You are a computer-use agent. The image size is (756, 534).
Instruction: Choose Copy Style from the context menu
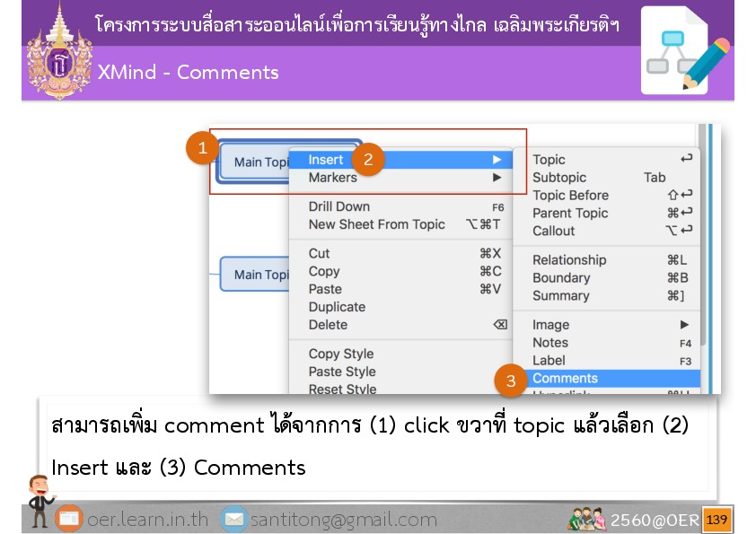(340, 354)
